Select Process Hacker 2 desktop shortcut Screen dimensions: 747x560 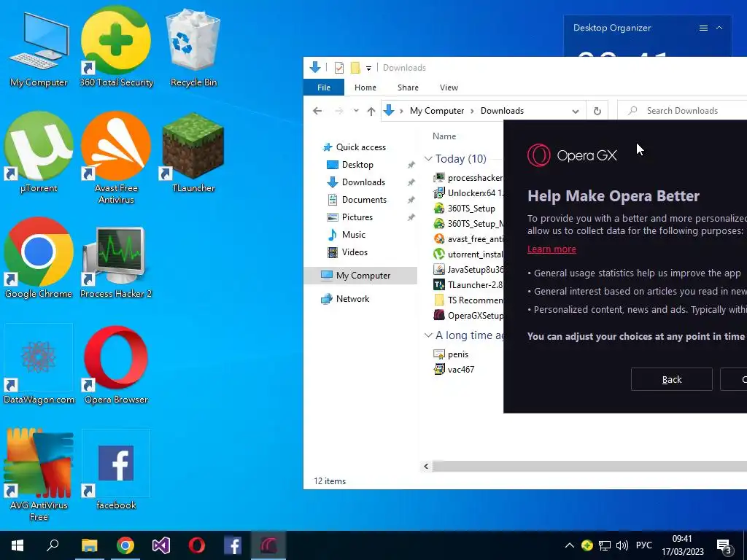tap(116, 262)
